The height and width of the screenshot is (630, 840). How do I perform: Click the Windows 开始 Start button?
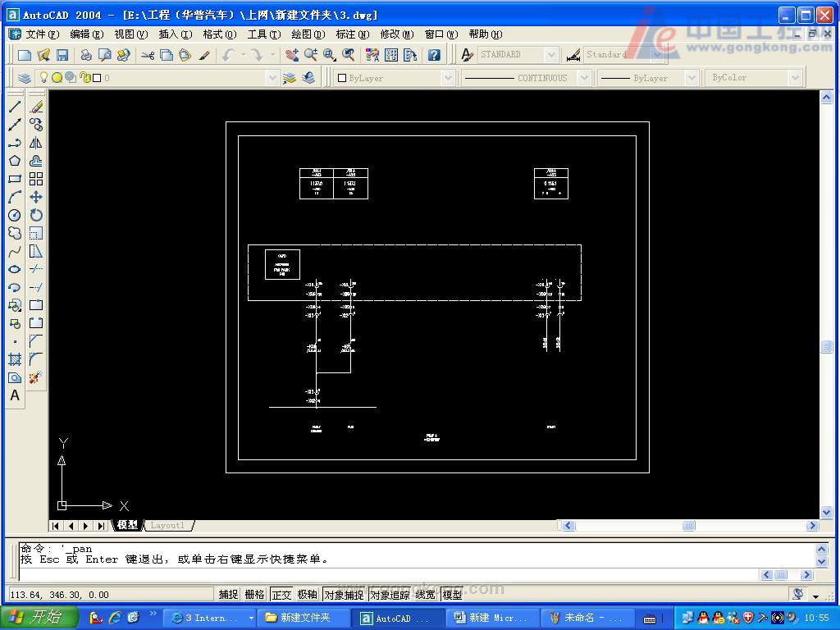coord(39,618)
